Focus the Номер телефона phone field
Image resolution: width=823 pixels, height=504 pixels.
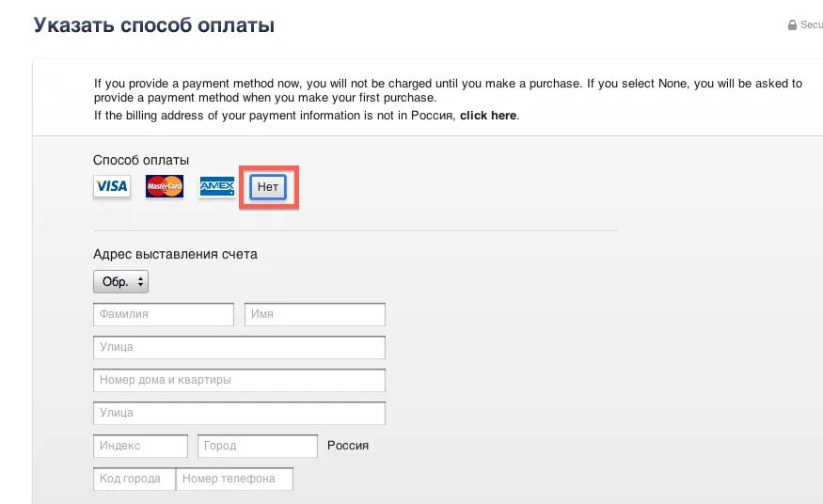click(234, 479)
